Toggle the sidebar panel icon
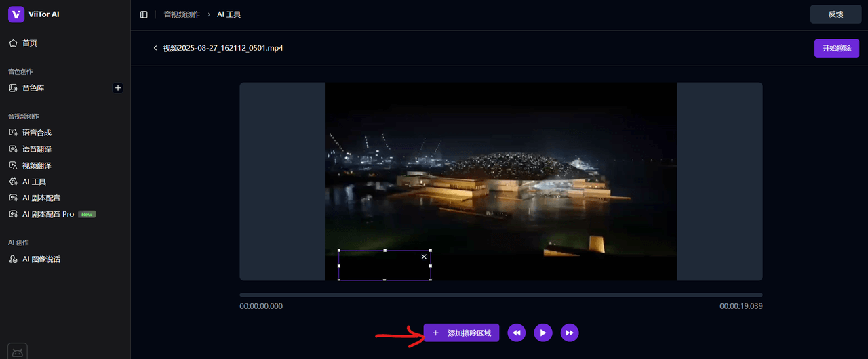The width and height of the screenshot is (868, 359). tap(144, 14)
